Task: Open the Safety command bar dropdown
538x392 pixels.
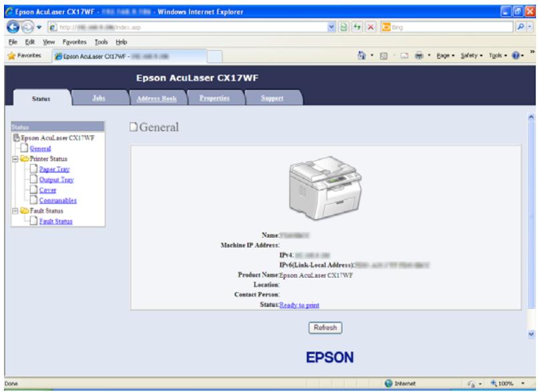Action: coord(471,55)
